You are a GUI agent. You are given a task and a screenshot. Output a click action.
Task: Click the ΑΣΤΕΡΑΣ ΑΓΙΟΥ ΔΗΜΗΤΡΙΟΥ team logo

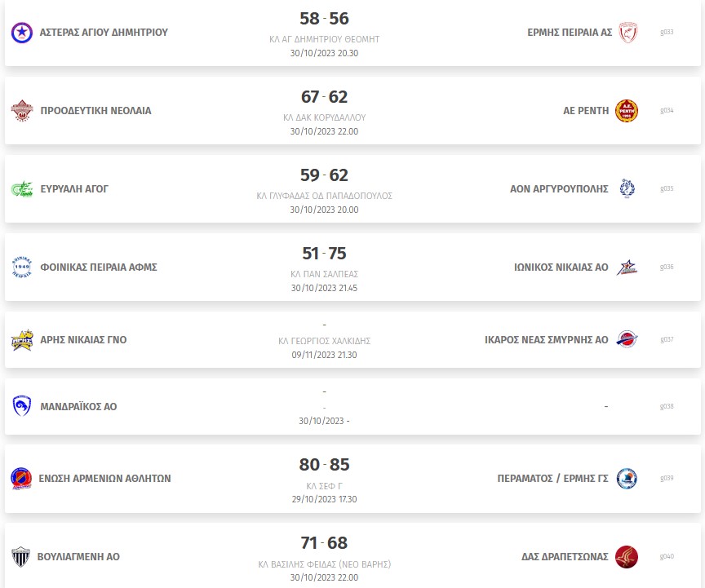(x=21, y=33)
